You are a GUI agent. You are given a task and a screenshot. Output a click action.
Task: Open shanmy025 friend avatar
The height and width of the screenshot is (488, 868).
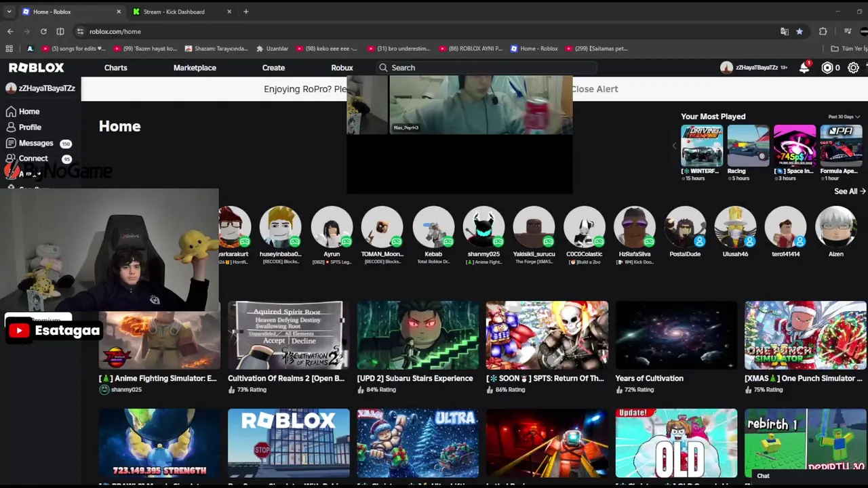484,228
